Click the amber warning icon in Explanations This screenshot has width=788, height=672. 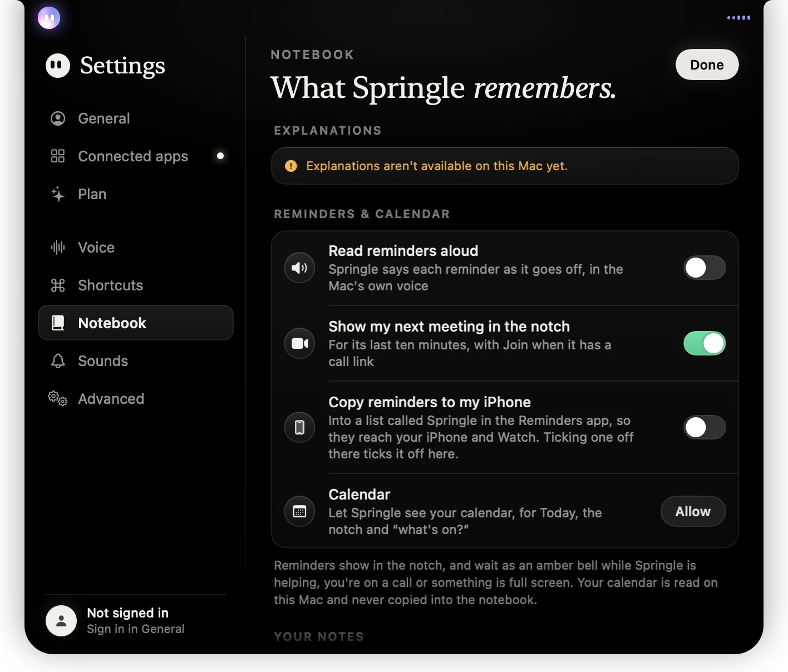click(x=291, y=166)
